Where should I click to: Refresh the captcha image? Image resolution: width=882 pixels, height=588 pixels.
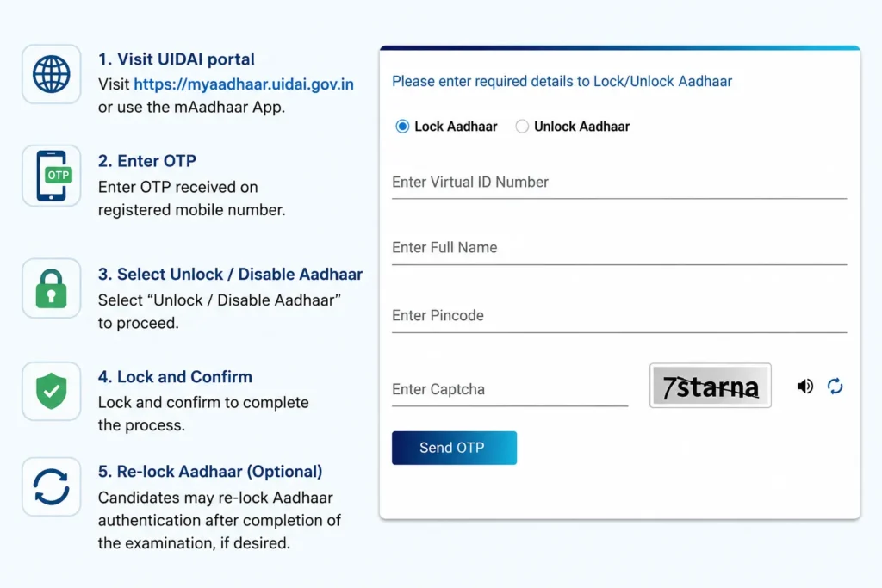[835, 387]
